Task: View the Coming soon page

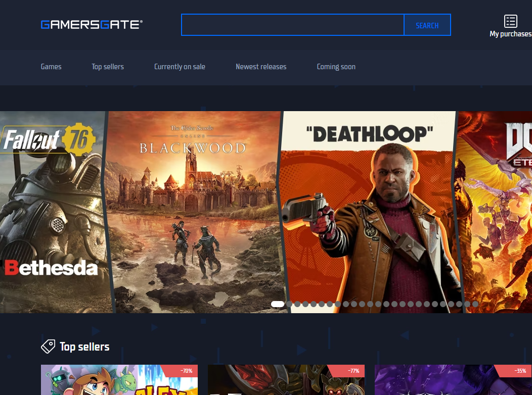Action: click(x=336, y=67)
